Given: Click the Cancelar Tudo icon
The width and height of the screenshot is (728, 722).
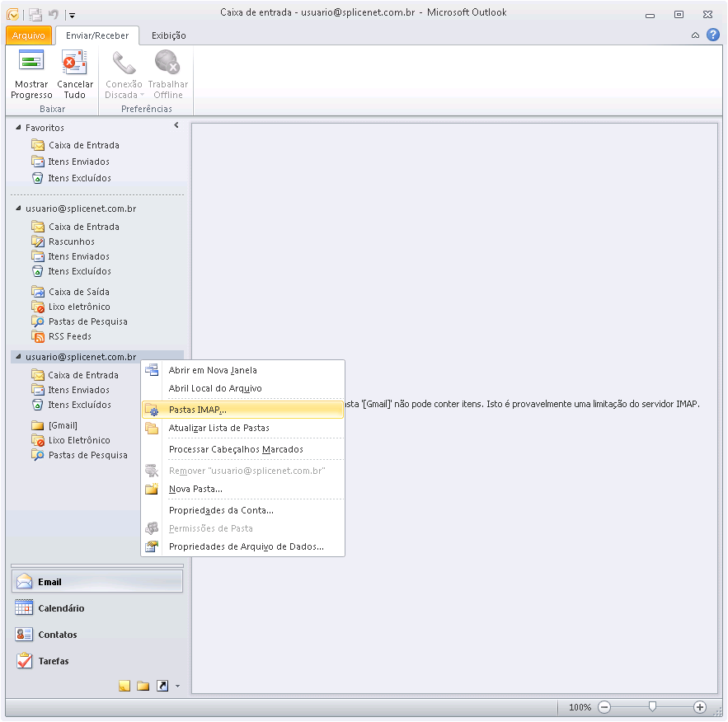Looking at the screenshot, I should tap(75, 62).
